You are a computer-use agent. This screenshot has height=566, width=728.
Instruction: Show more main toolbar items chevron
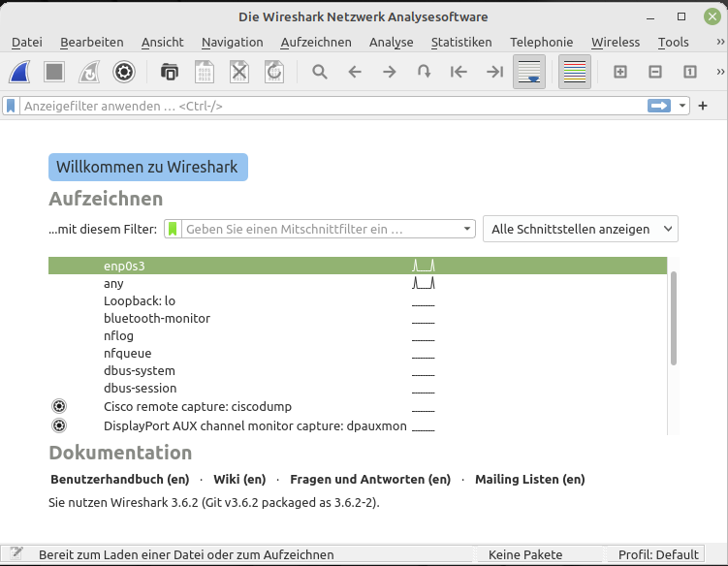(x=720, y=72)
